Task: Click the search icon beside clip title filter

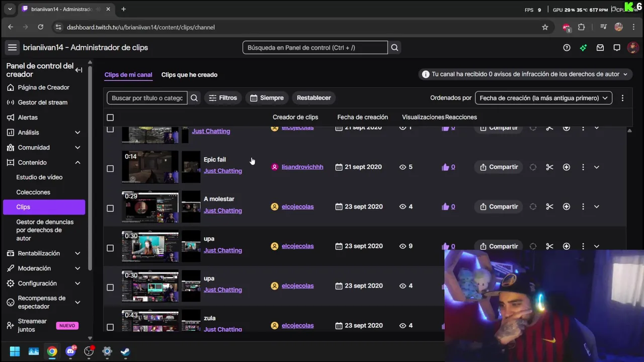Action: click(x=194, y=98)
